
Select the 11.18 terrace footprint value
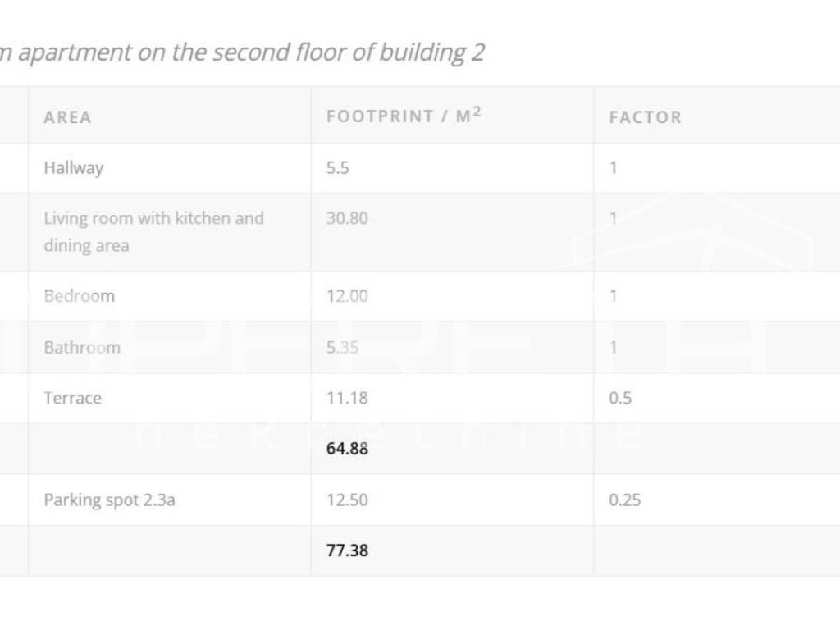click(x=347, y=398)
